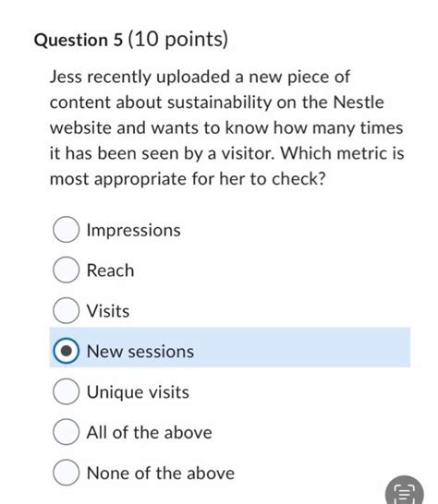Click the question paragraph about Jess
This screenshot has width=438, height=504.
[x=227, y=128]
